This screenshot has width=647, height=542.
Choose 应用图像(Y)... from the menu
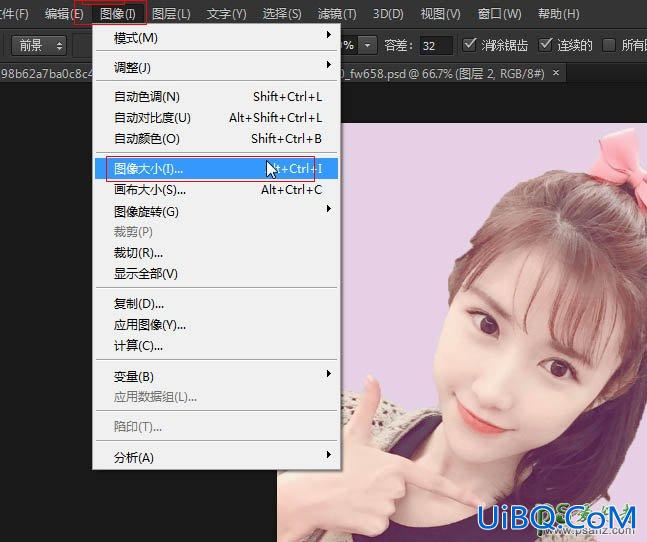pyautogui.click(x=216, y=325)
